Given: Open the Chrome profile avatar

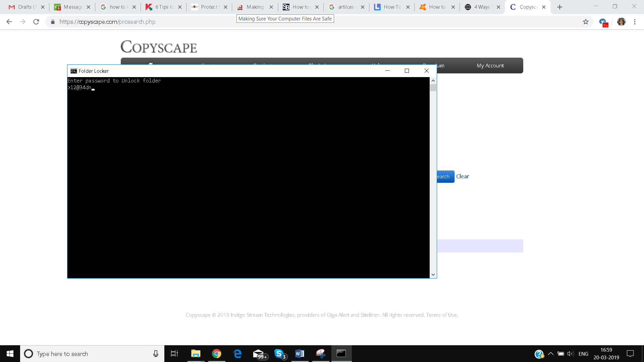Looking at the screenshot, I should [621, 22].
